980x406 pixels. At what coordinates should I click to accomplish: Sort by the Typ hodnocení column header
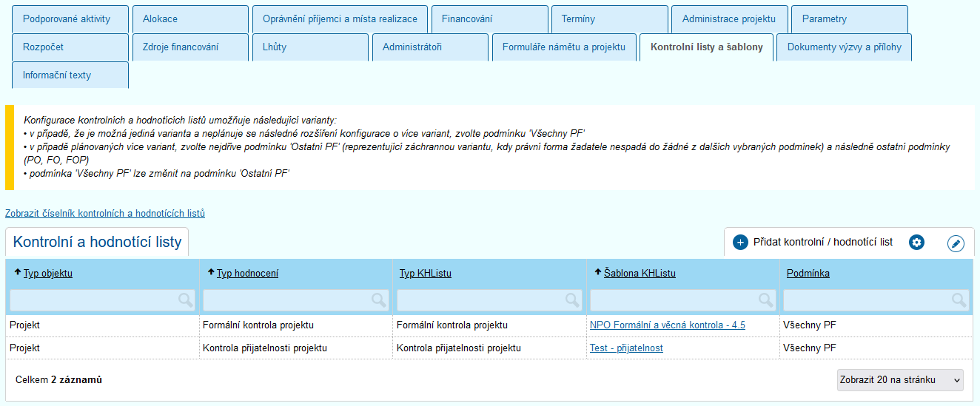tap(247, 274)
